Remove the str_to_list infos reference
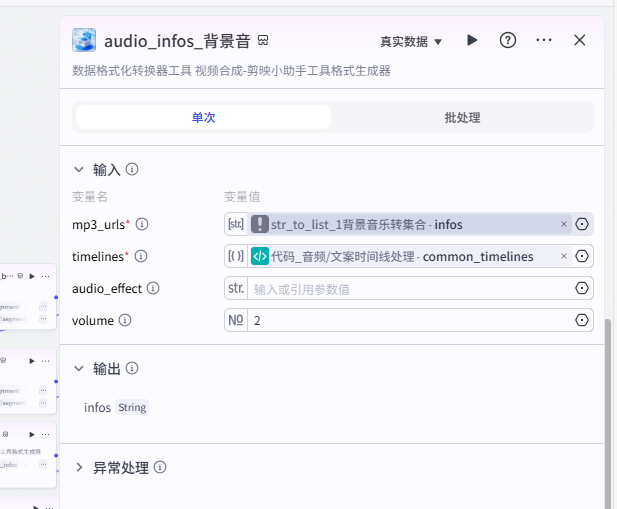This screenshot has width=617, height=509. 563,224
